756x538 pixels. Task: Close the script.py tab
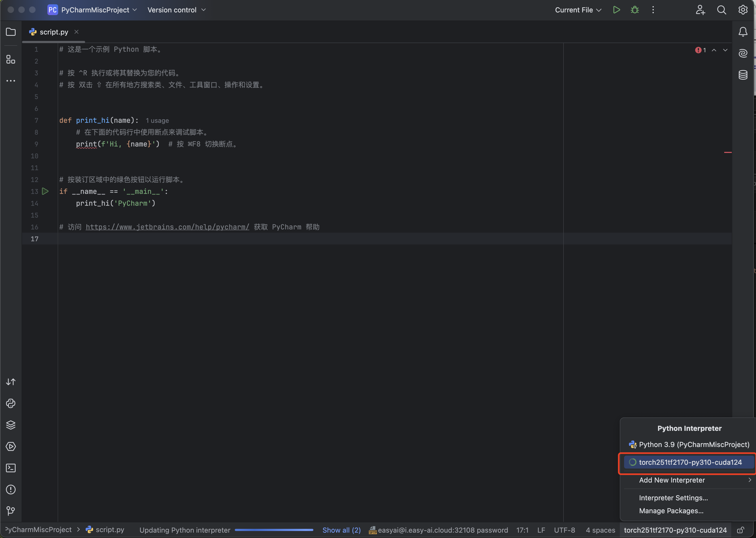(76, 32)
